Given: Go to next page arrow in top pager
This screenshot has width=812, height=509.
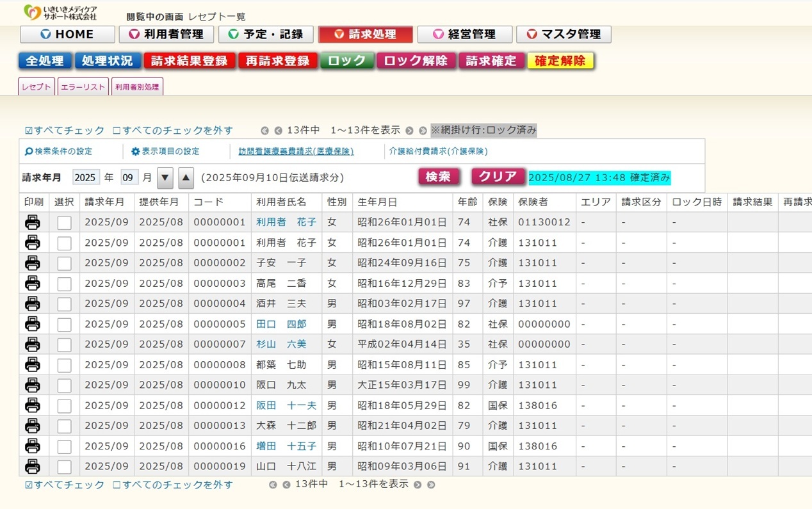Looking at the screenshot, I should click(409, 131).
